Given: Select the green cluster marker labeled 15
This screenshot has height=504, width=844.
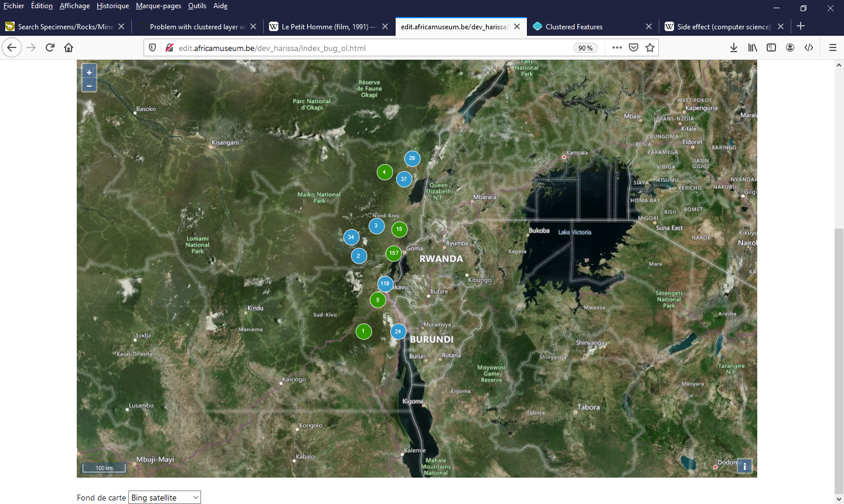Looking at the screenshot, I should pyautogui.click(x=399, y=229).
